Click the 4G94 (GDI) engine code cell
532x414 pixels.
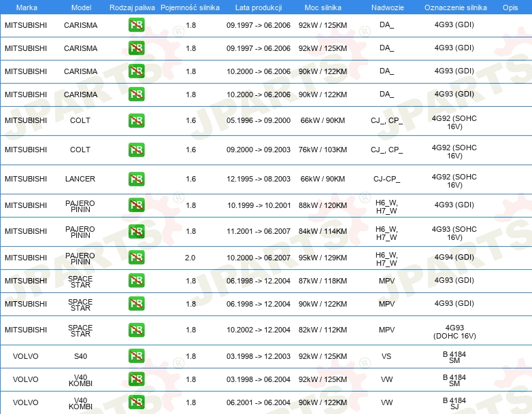[454, 257]
